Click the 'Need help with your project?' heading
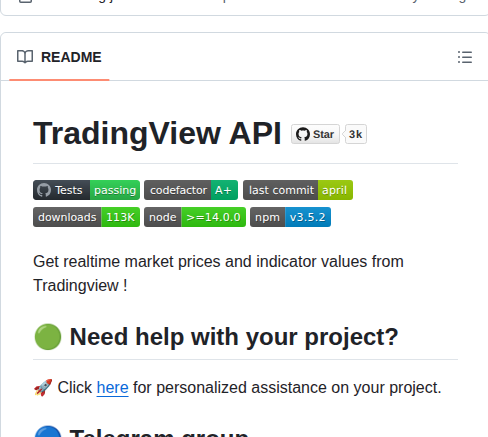 234,337
